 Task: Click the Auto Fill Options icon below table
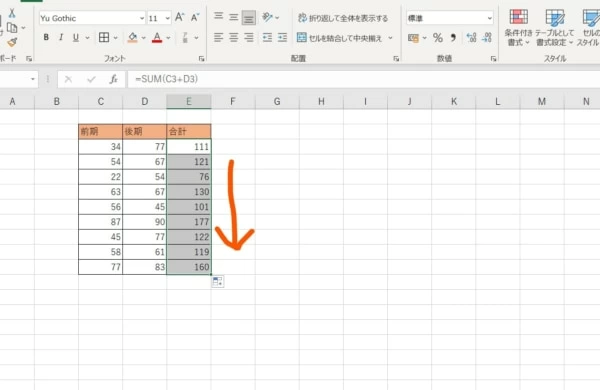tap(218, 282)
